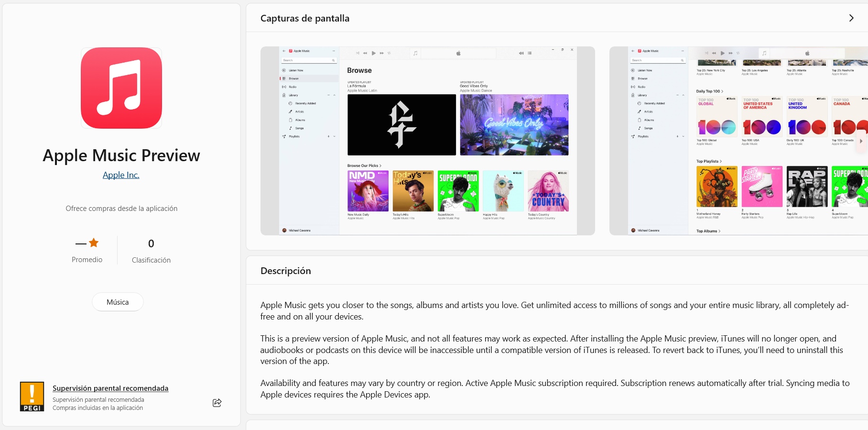Click the orange star rating icon

click(94, 243)
